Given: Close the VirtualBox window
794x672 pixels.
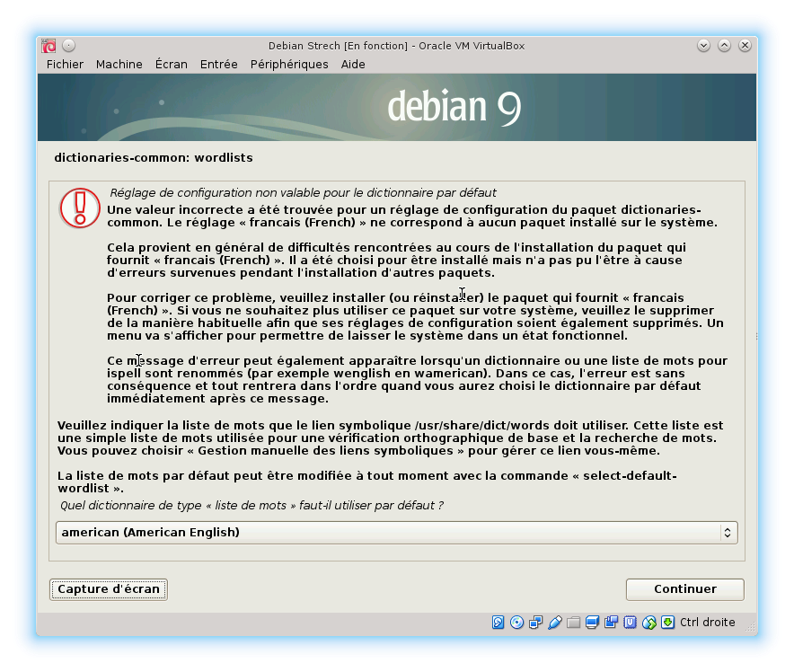Looking at the screenshot, I should tap(745, 46).
